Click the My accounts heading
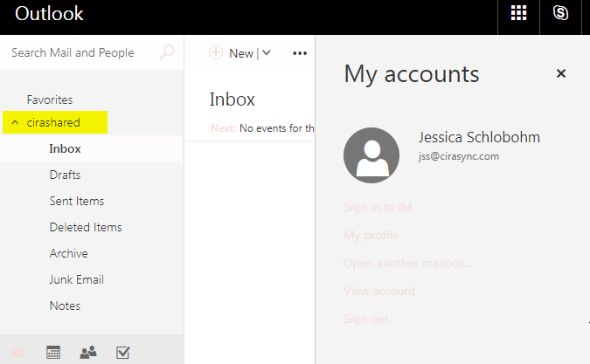This screenshot has width=590, height=364. pos(412,74)
